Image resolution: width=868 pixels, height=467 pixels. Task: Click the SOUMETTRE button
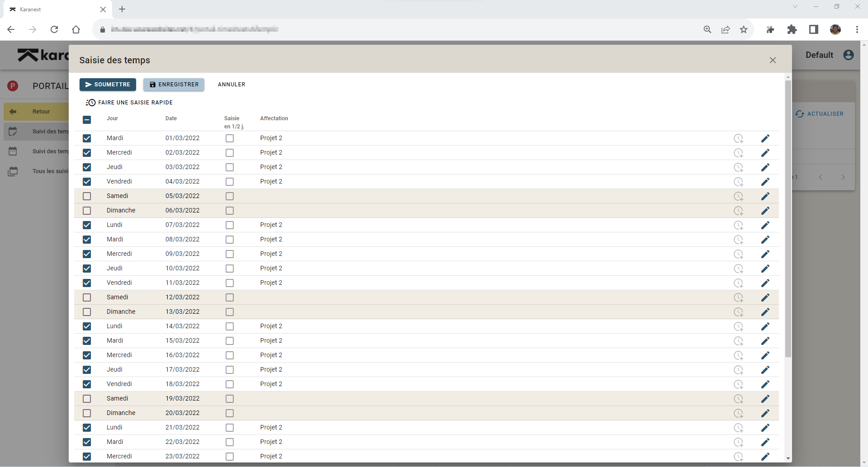pyautogui.click(x=108, y=85)
